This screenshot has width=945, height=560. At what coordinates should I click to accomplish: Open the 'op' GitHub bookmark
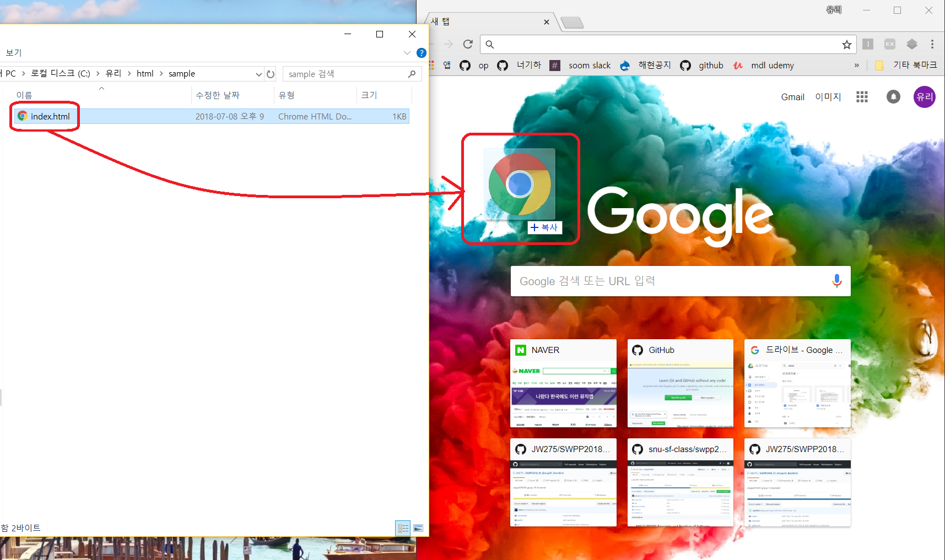pyautogui.click(x=475, y=66)
